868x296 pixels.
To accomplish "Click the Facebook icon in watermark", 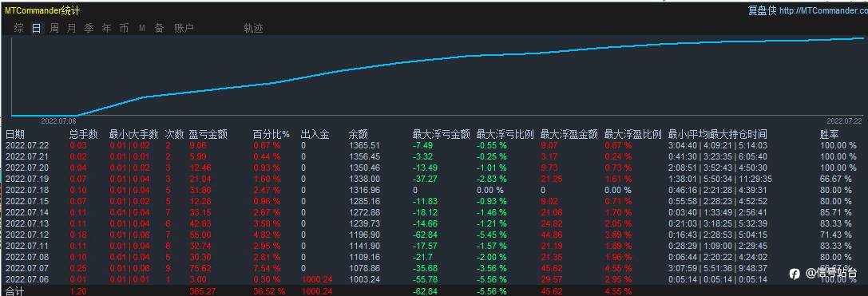I will pos(795,274).
